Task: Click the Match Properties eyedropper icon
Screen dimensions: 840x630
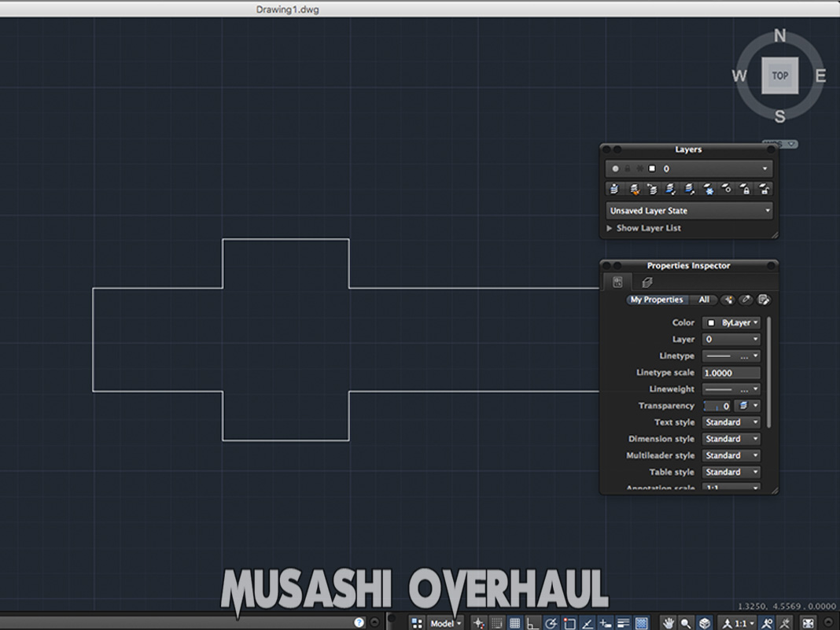Action: point(746,300)
